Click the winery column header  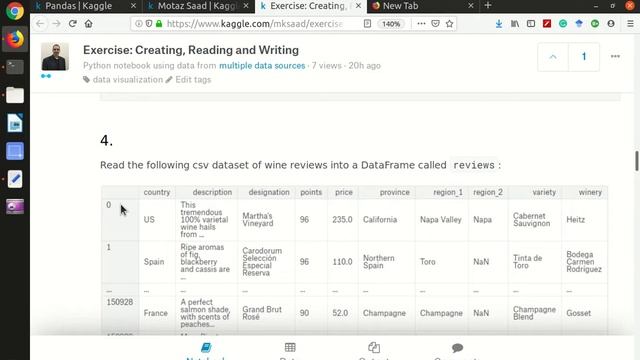click(x=590, y=192)
